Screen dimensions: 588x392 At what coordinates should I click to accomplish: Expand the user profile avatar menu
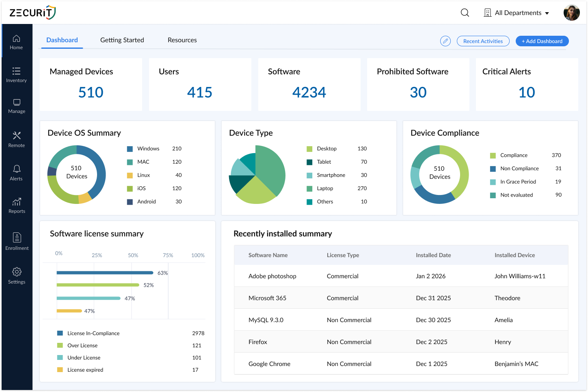tap(571, 13)
